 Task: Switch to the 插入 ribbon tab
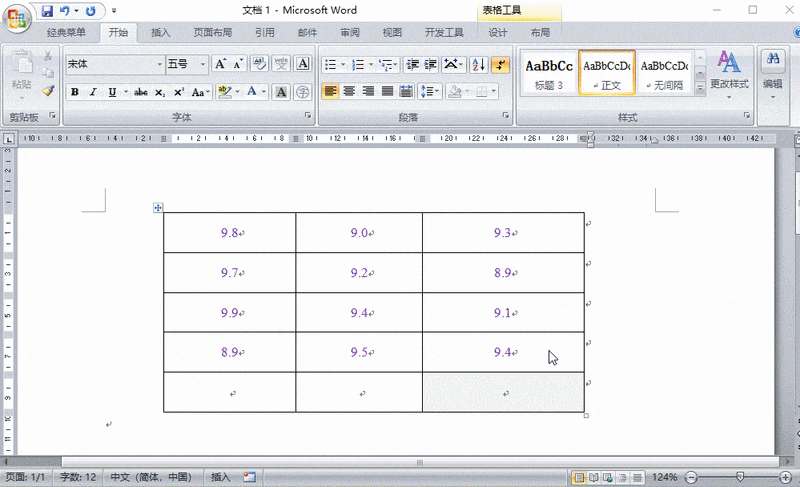click(x=160, y=32)
